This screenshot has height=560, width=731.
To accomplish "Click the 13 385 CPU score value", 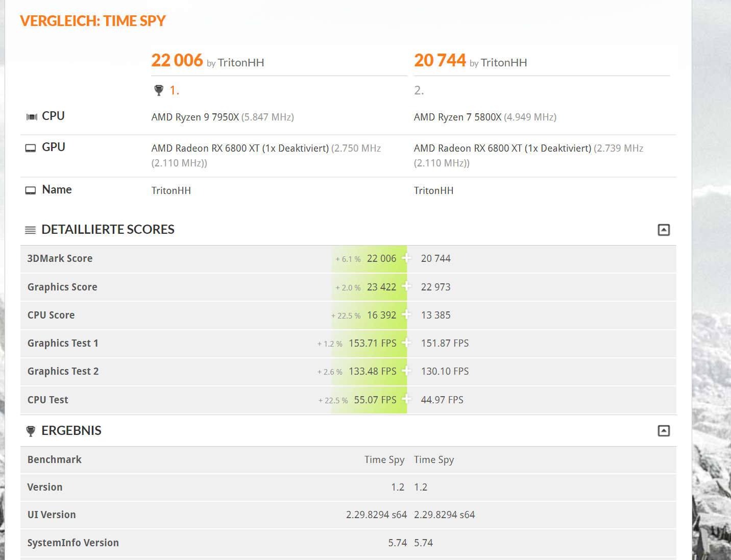I will pyautogui.click(x=436, y=315).
